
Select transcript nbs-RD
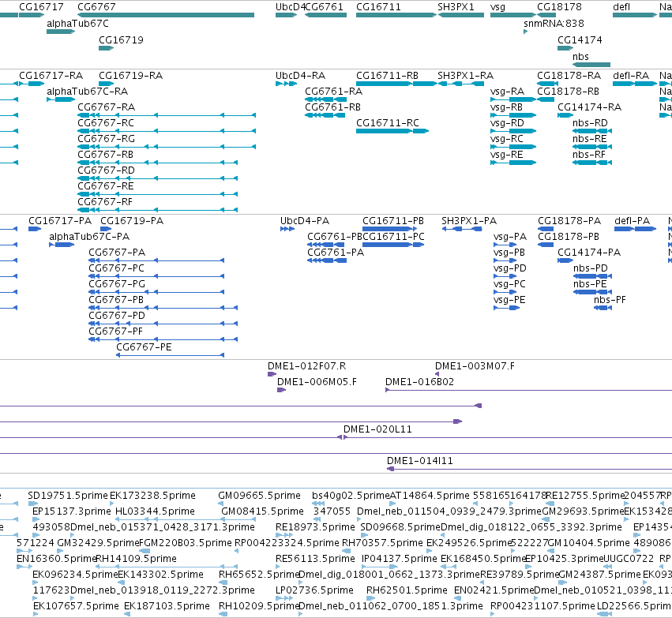(x=590, y=123)
